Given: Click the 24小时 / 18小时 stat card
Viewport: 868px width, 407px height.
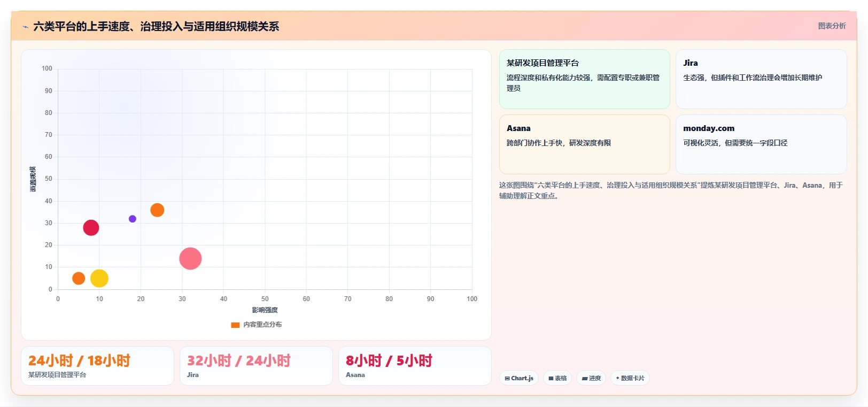Looking at the screenshot, I should coord(97,366).
